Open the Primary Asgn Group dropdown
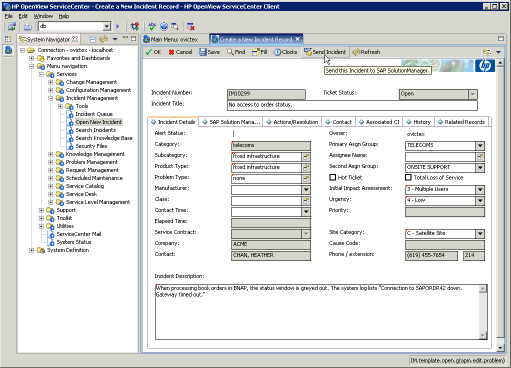Image resolution: width=511 pixels, height=368 pixels. coord(480,145)
